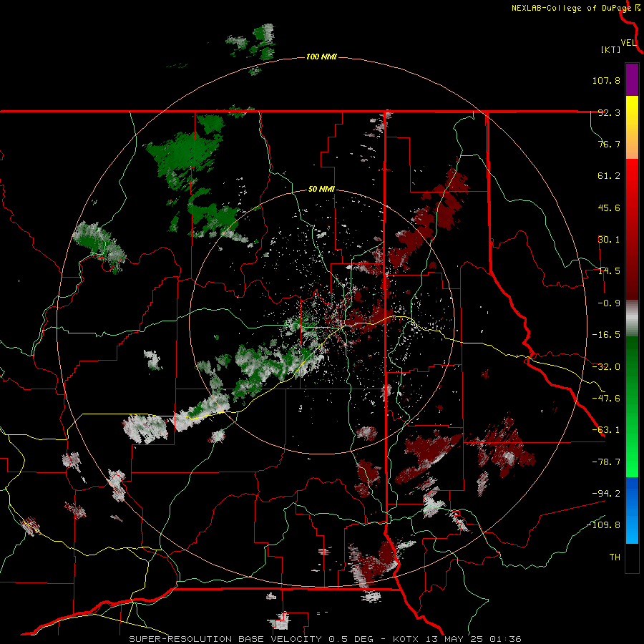Click the TH label on the scale
Screen dimensions: 644x644
pos(615,557)
